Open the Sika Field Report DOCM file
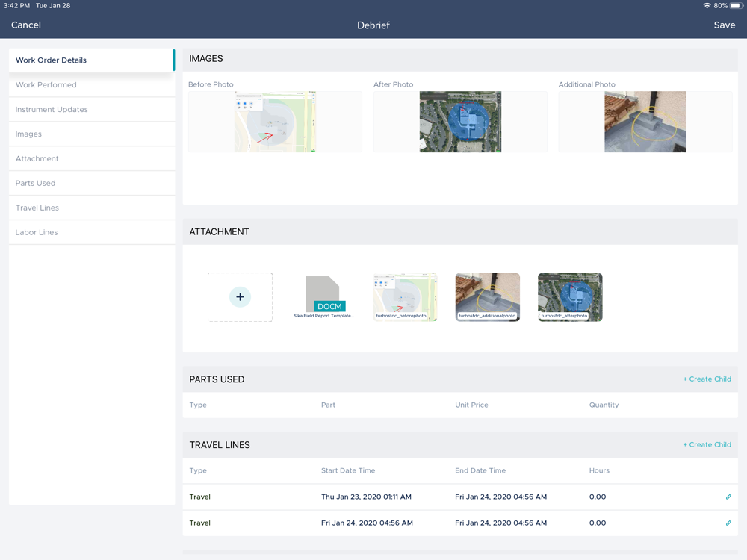The width and height of the screenshot is (747, 560). pos(323,296)
